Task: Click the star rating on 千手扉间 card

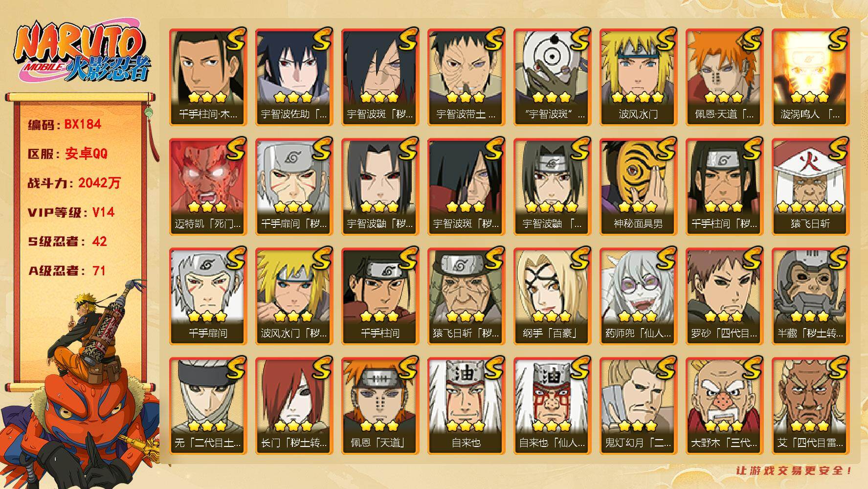Action: pos(208,316)
